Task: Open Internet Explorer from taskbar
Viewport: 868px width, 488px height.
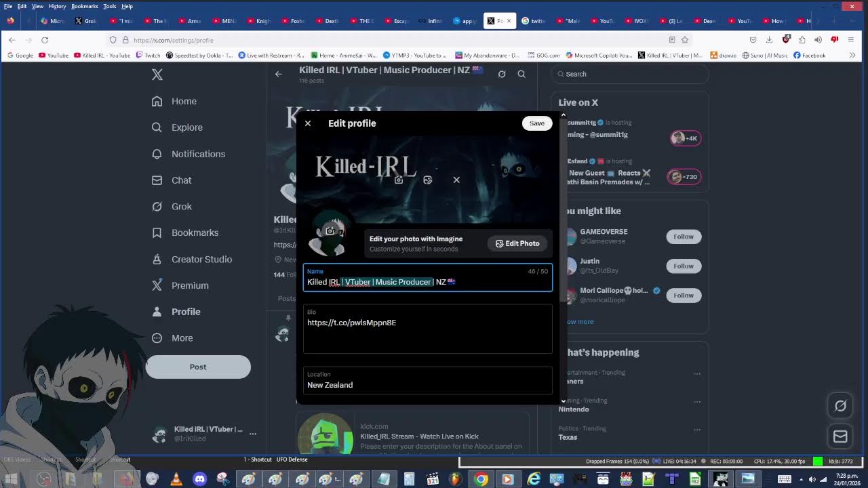Action: pyautogui.click(x=534, y=479)
